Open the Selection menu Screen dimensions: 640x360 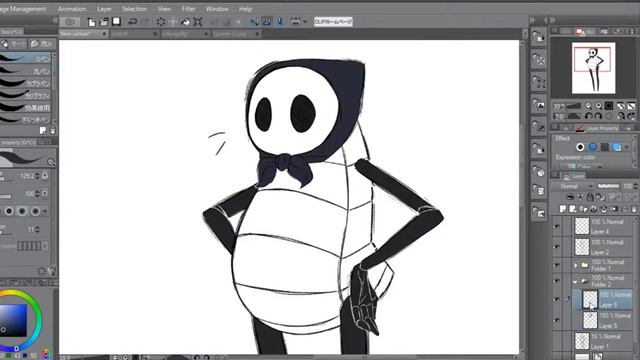(x=134, y=9)
